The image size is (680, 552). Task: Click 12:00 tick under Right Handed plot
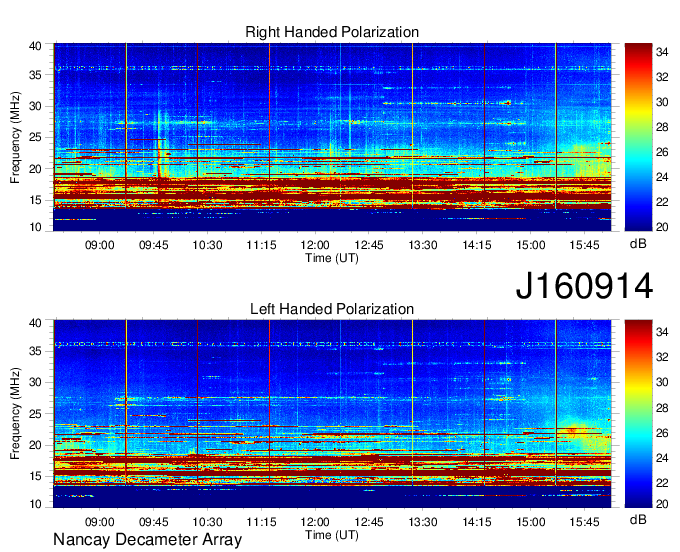[315, 245]
